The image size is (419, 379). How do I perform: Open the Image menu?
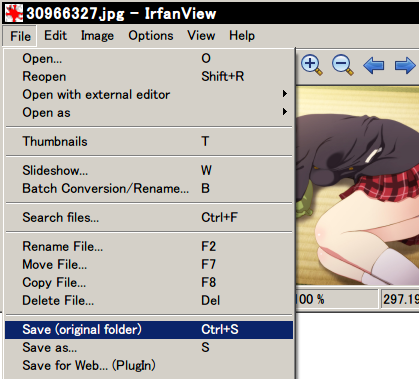(97, 35)
